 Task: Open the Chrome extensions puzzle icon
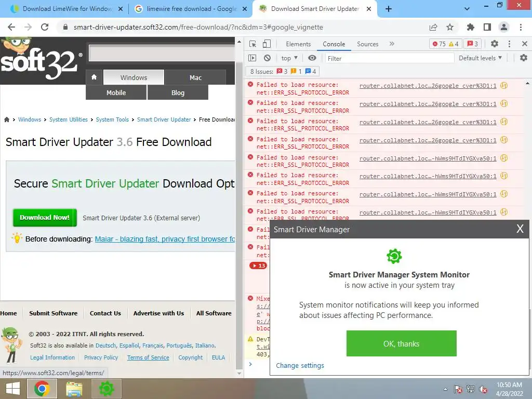[470, 27]
